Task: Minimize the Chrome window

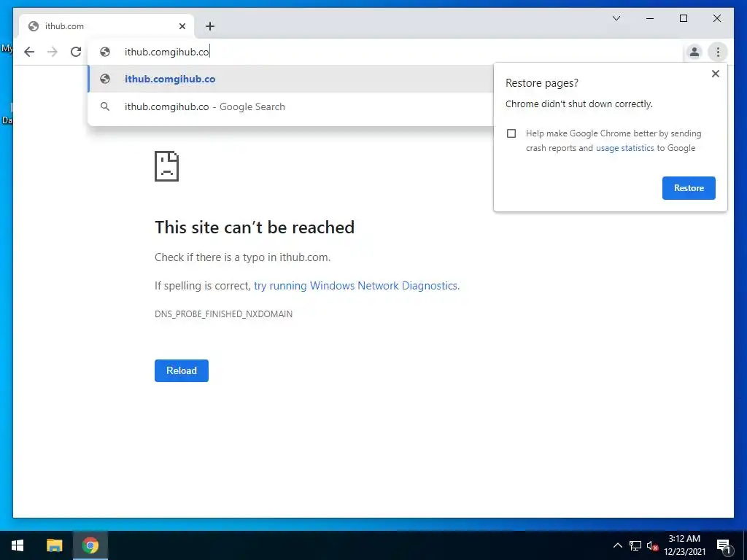Action: click(650, 18)
